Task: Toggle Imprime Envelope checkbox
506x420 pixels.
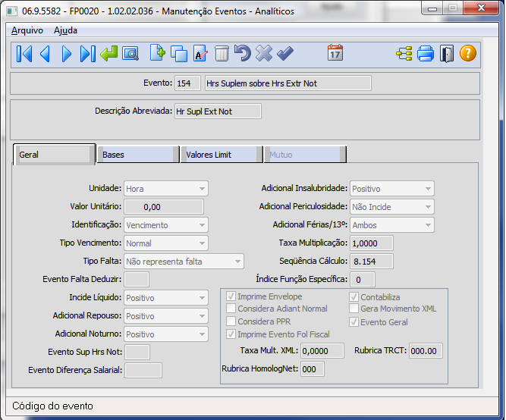Action: click(x=231, y=296)
